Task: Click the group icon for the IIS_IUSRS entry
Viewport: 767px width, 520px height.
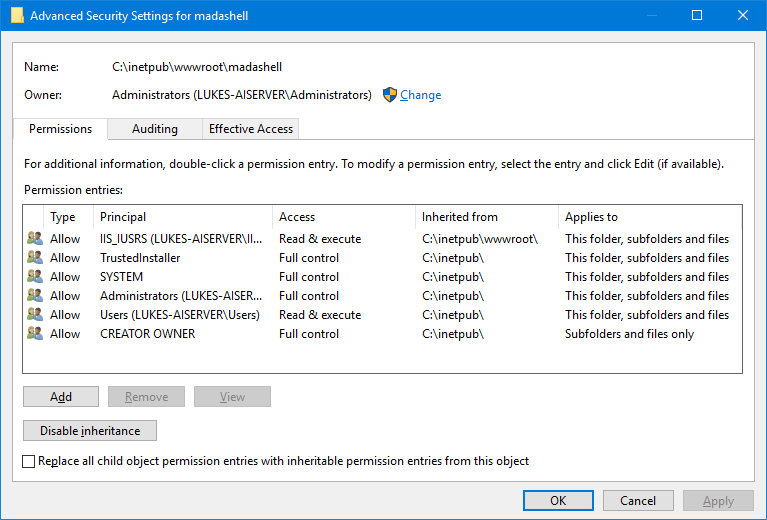Action: coord(35,239)
